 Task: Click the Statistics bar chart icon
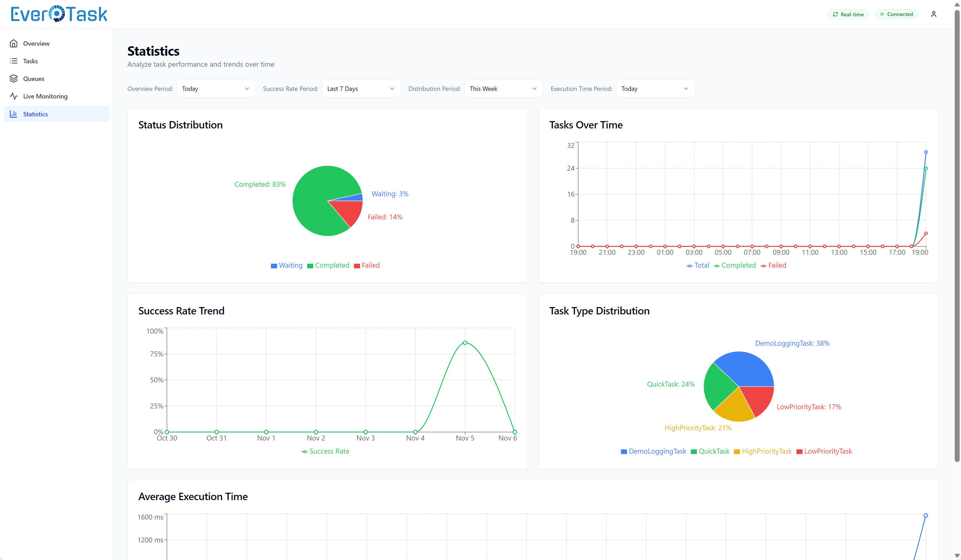pos(14,114)
